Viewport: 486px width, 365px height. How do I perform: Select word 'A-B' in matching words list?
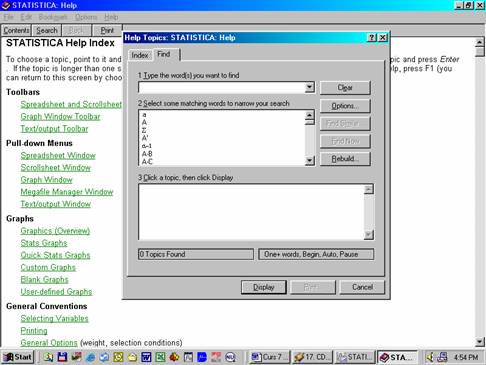click(147, 154)
